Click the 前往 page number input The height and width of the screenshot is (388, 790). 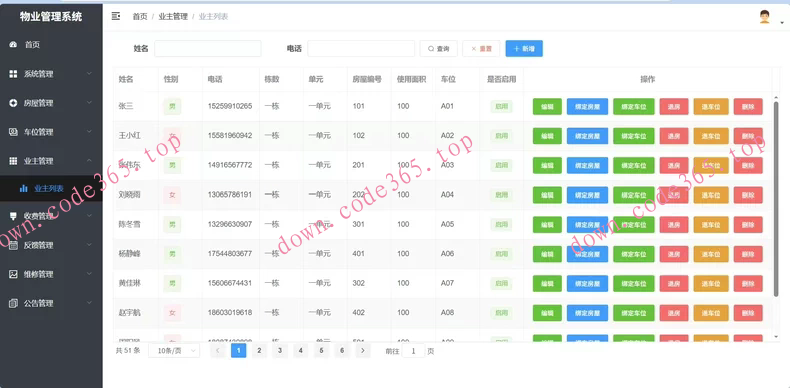[x=414, y=351]
